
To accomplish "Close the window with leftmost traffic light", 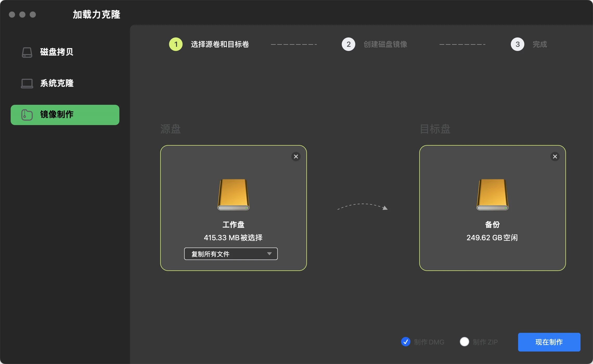I will [12, 15].
